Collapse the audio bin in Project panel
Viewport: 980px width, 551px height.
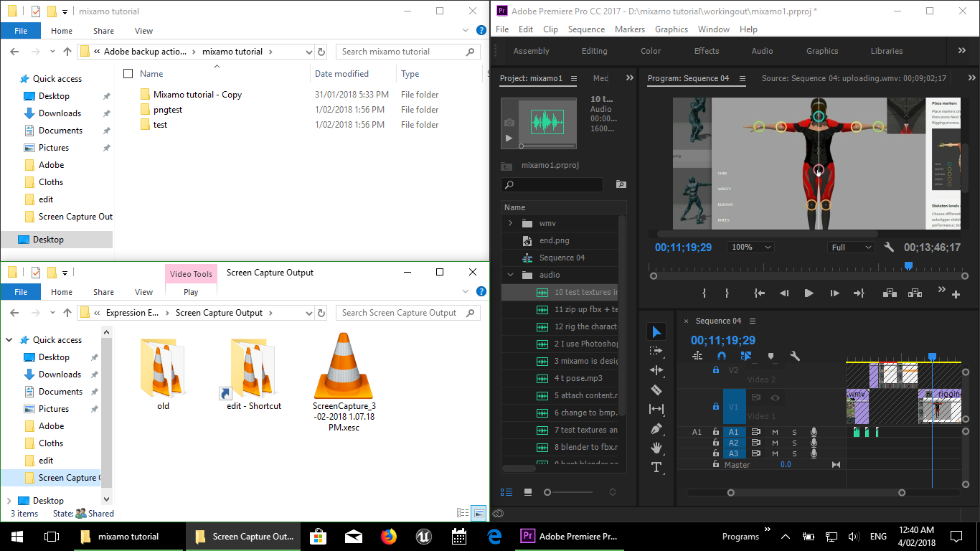(510, 275)
